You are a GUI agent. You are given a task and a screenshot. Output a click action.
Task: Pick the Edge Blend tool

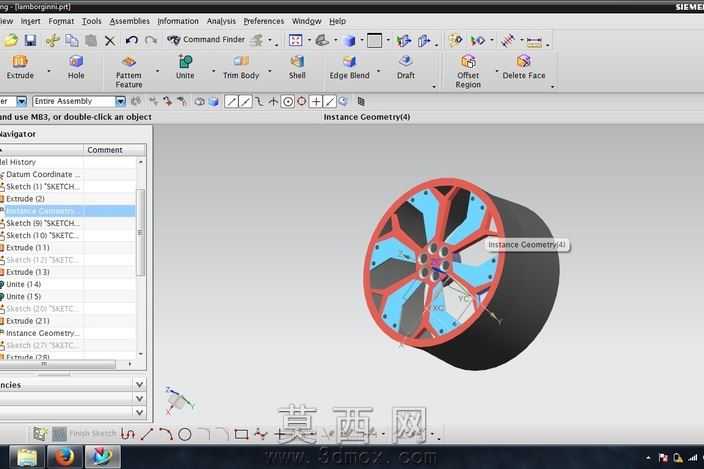(x=349, y=67)
